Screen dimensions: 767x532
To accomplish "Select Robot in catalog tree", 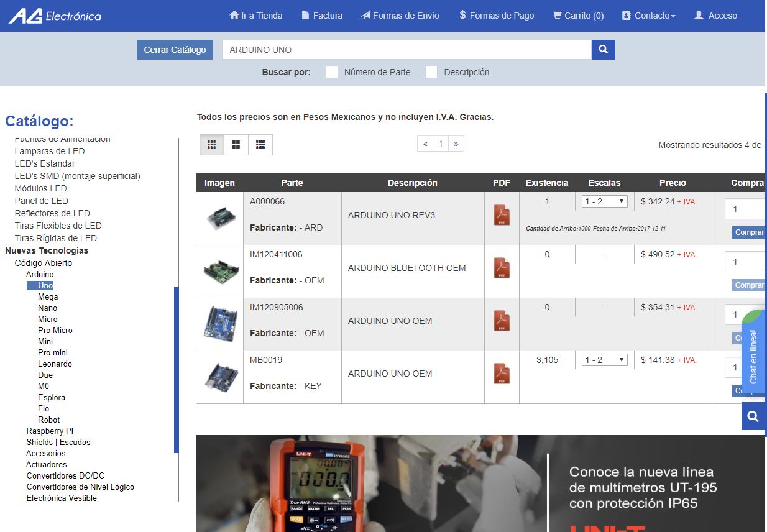I will (48, 420).
